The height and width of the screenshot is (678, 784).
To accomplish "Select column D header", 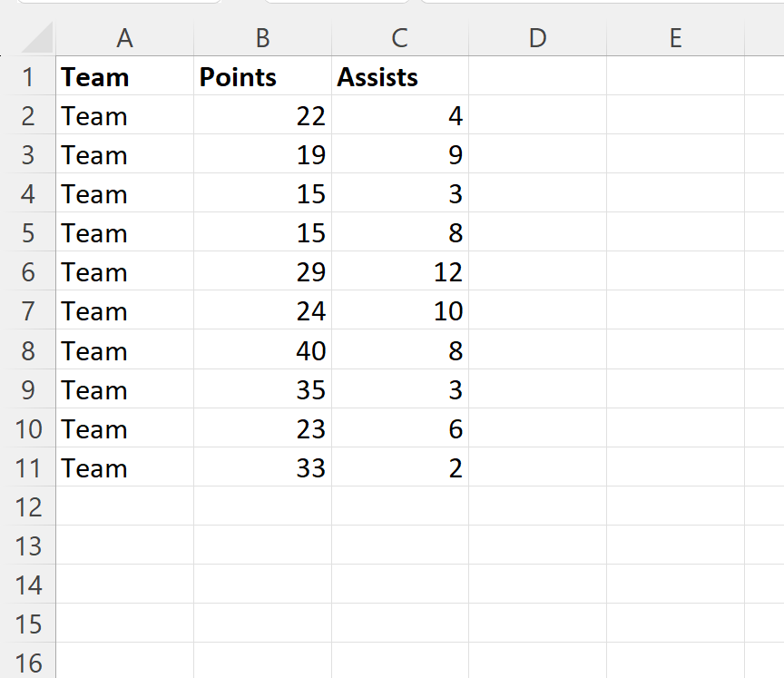I will [537, 38].
